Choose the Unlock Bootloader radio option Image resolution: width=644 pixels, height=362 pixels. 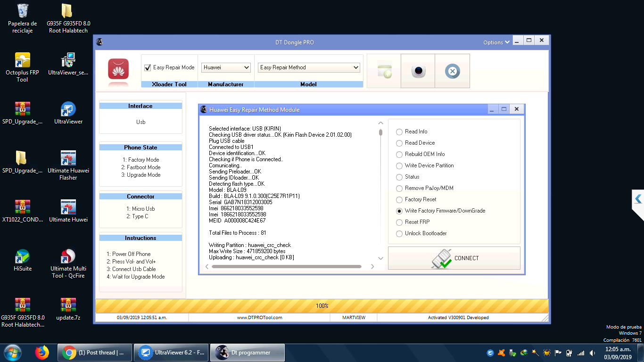point(399,234)
